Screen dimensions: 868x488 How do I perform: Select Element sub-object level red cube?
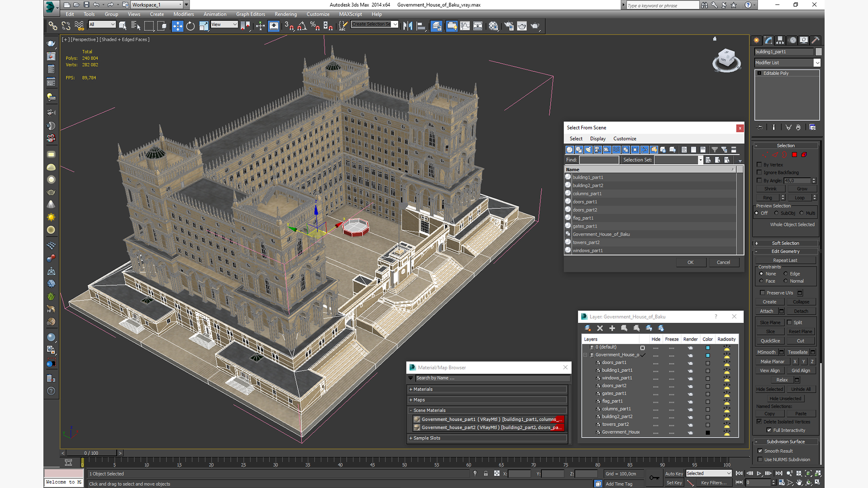[804, 155]
